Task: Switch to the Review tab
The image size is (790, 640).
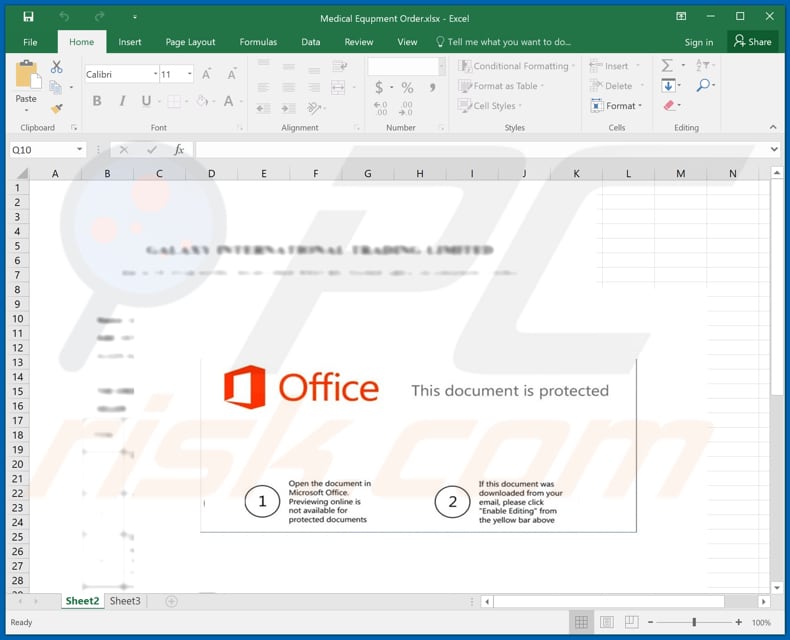Action: (x=359, y=42)
